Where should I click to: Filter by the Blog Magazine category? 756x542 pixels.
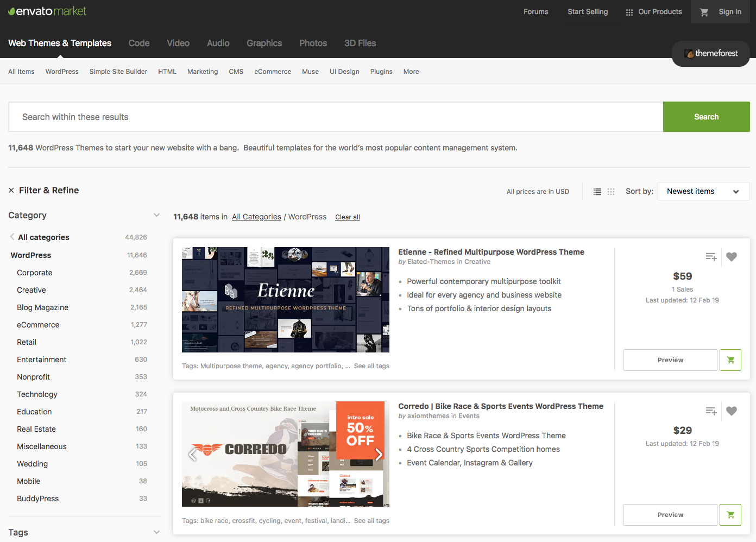[x=42, y=307]
